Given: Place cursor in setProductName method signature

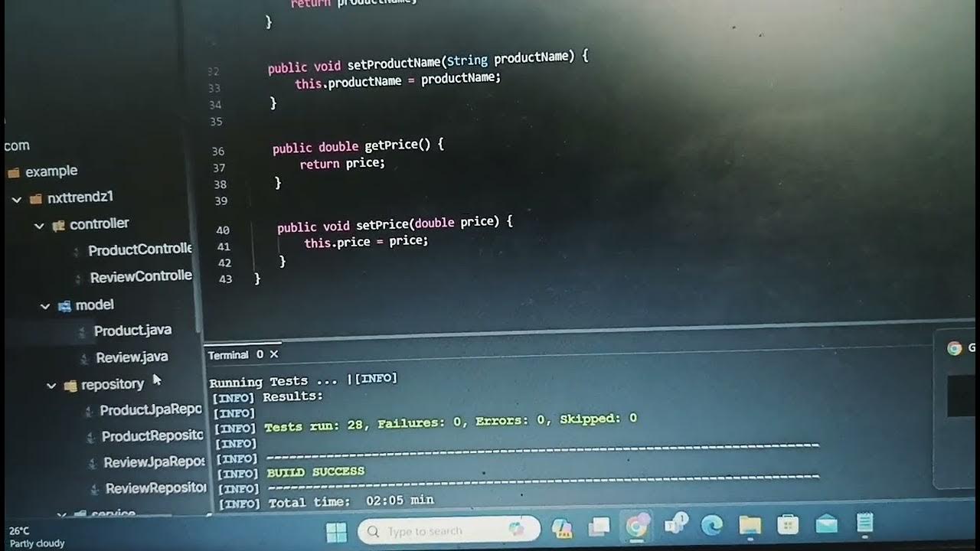Looking at the screenshot, I should (x=428, y=63).
